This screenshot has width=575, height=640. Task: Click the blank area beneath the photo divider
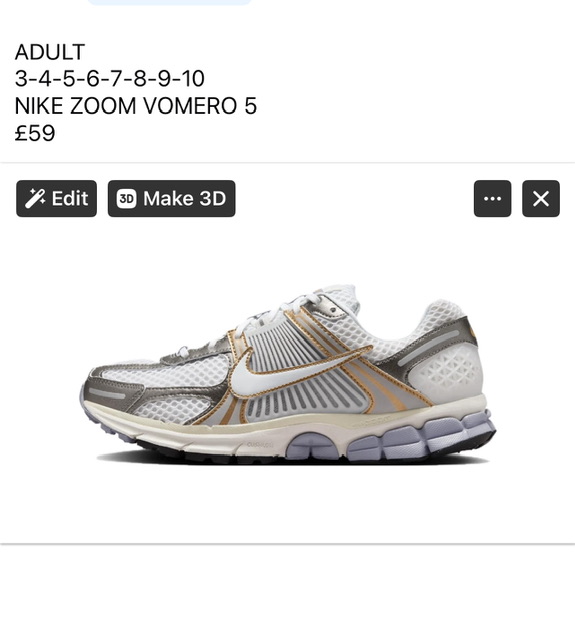point(287,592)
